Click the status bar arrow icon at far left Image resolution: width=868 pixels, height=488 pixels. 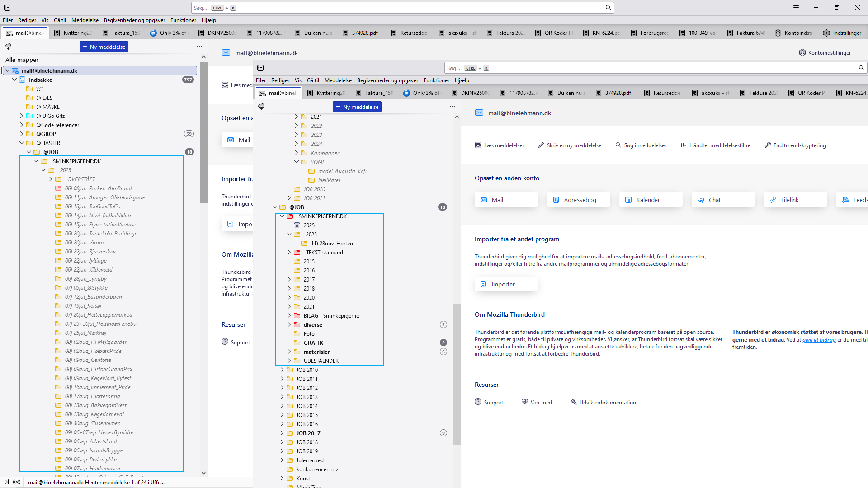pyautogui.click(x=6, y=482)
